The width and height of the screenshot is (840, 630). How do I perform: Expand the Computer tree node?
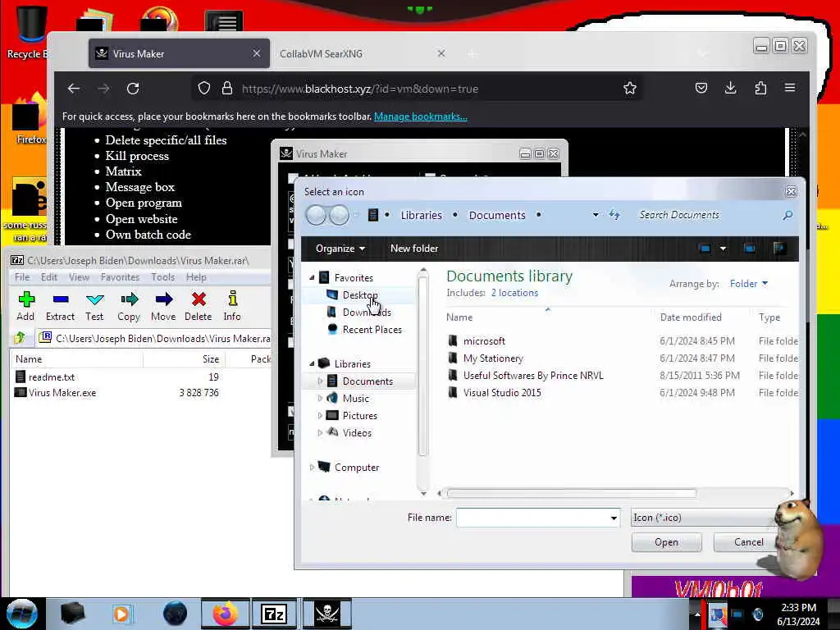tap(312, 467)
